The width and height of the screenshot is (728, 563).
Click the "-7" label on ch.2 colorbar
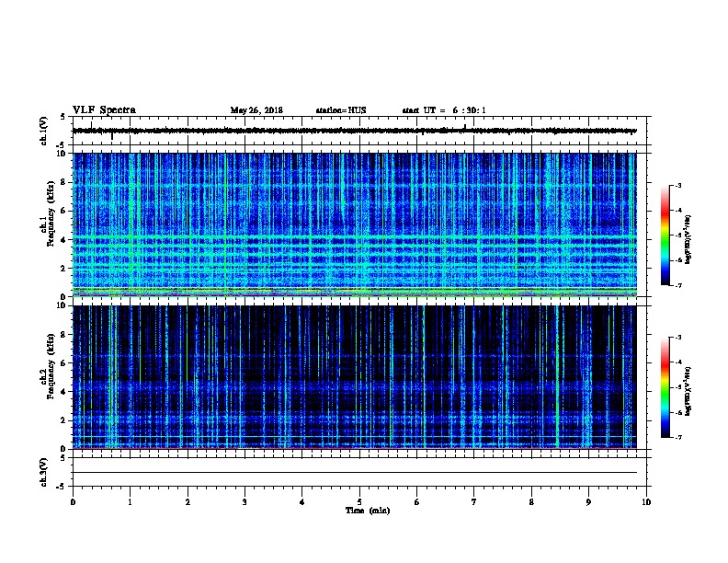[x=677, y=438]
